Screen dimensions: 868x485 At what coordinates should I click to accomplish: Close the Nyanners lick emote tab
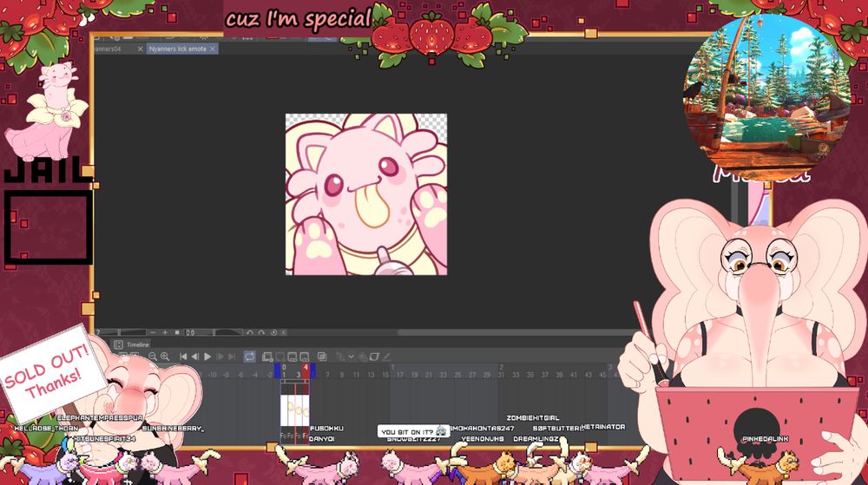point(213,49)
